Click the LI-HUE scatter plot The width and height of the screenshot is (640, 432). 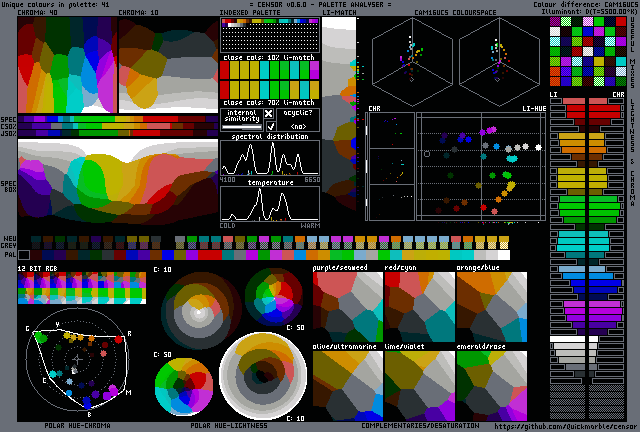click(x=480, y=165)
